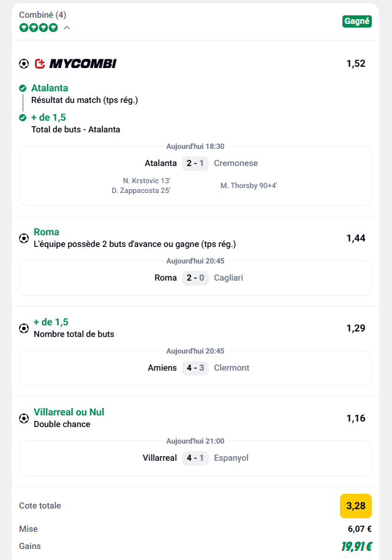Select the green Roma selection title
Image resolution: width=392 pixels, height=560 pixels.
pyautogui.click(x=47, y=232)
